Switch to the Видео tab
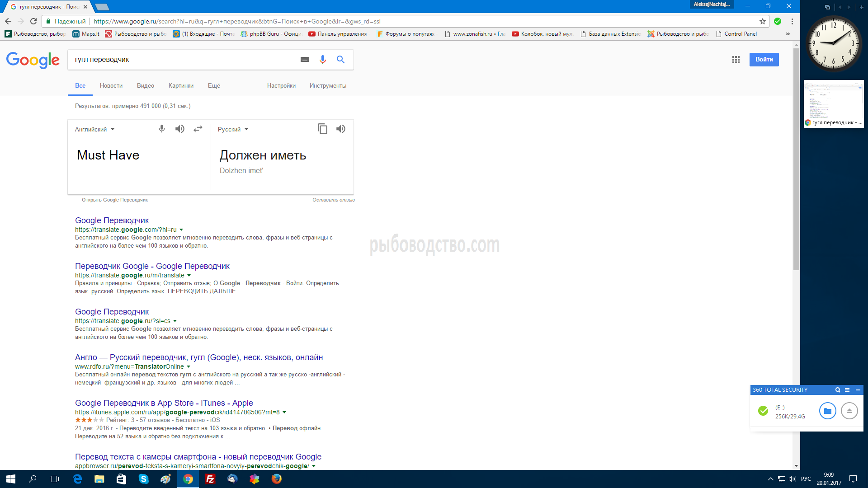Image resolution: width=868 pixels, height=488 pixels. click(x=146, y=85)
